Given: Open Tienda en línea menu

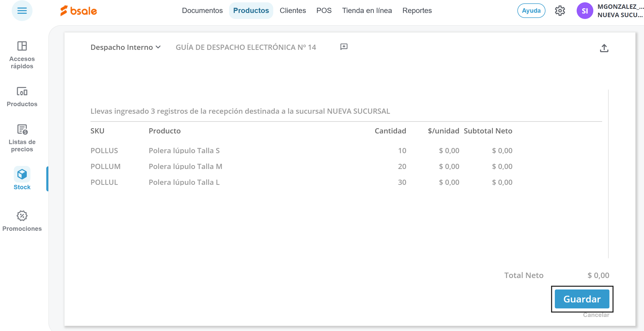Looking at the screenshot, I should point(367,11).
